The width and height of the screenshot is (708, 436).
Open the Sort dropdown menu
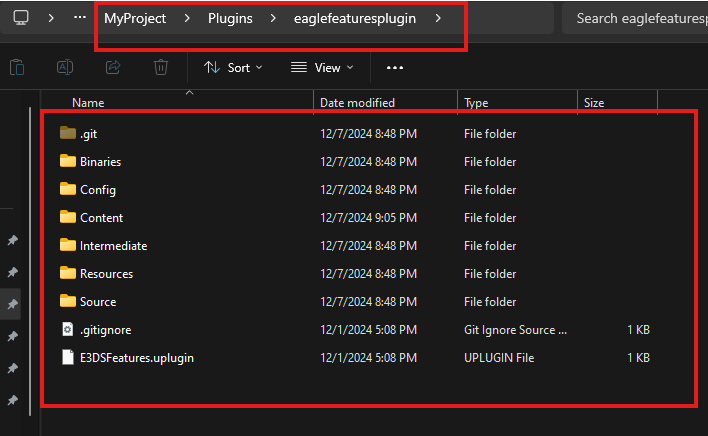pyautogui.click(x=233, y=67)
